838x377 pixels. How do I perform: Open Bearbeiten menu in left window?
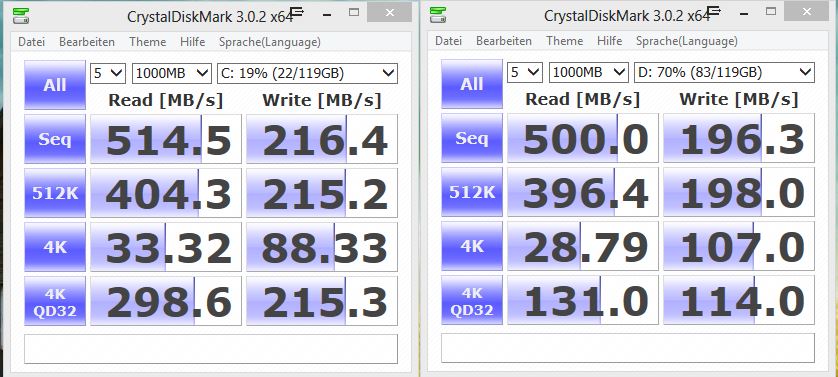pos(87,42)
